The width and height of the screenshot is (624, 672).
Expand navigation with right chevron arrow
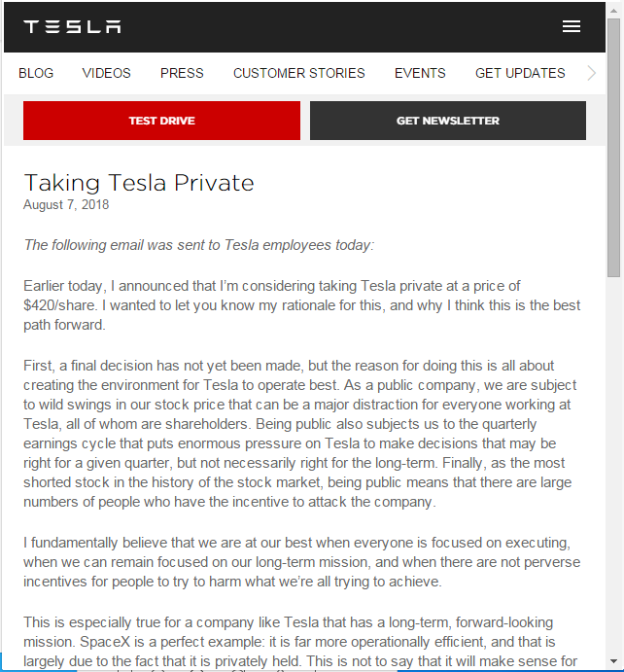tap(592, 73)
